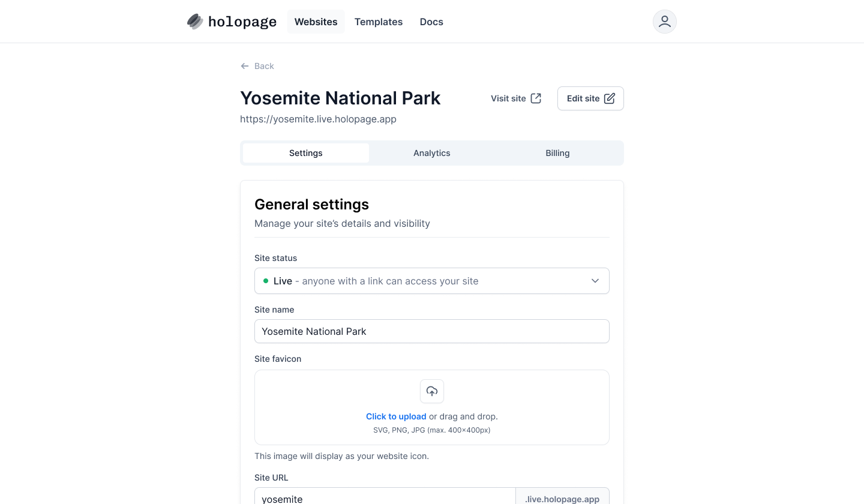Image resolution: width=864 pixels, height=504 pixels.
Task: Click the Visit site link
Action: (x=509, y=98)
